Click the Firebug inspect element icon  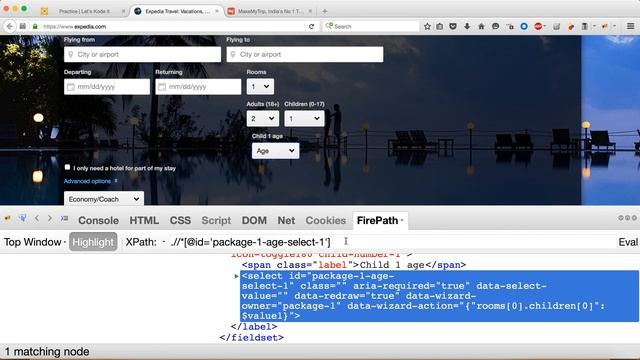coord(22,218)
